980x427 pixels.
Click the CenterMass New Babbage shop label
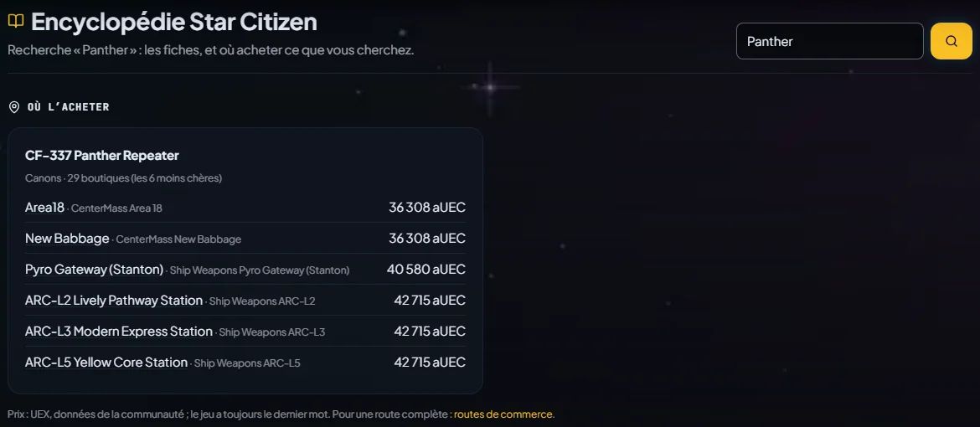(x=178, y=239)
